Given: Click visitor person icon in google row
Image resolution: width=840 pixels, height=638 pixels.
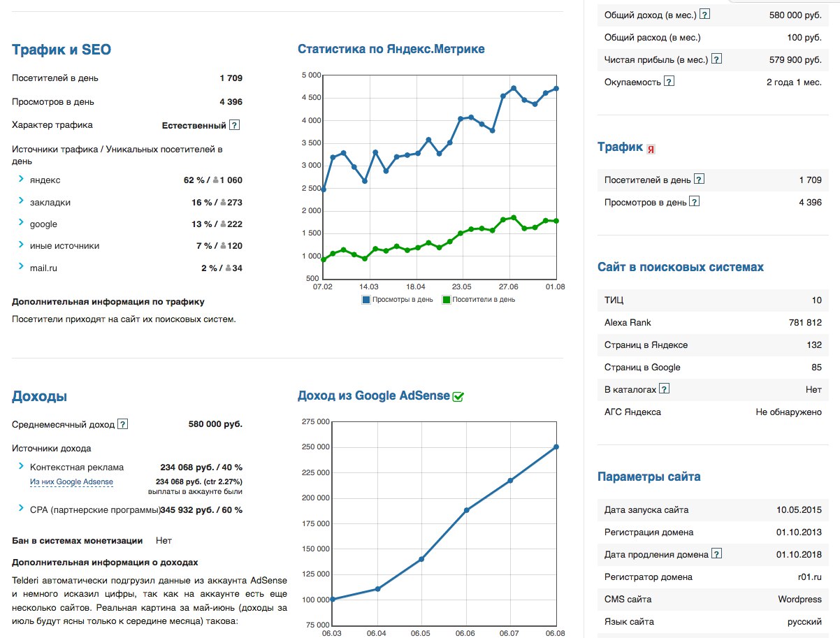Looking at the screenshot, I should pos(223,224).
